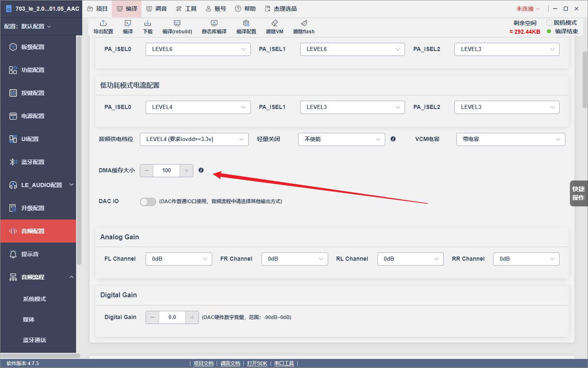Open the 调音 menu
This screenshot has height=368, width=588.
[x=157, y=9]
